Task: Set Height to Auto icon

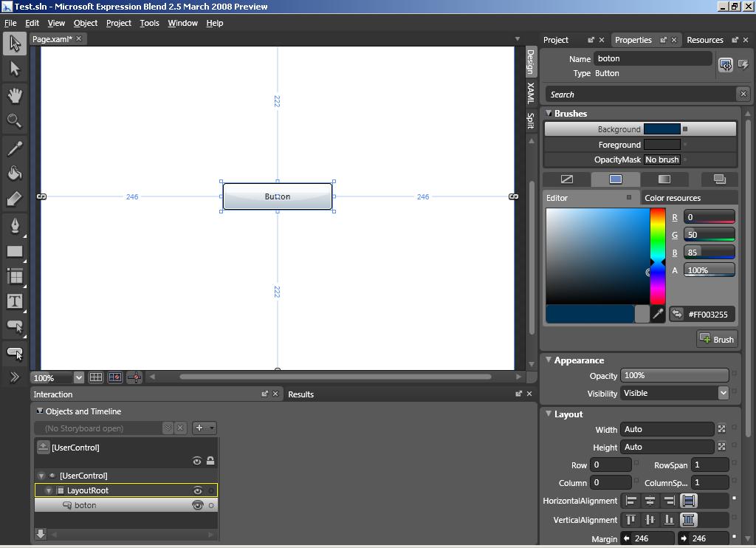Action: tap(721, 447)
